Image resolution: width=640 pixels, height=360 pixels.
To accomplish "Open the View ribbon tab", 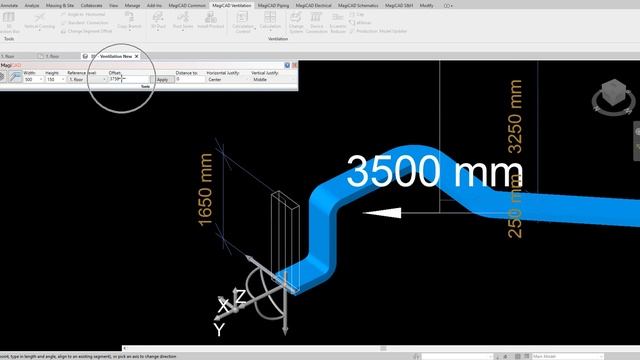I will point(113,6).
